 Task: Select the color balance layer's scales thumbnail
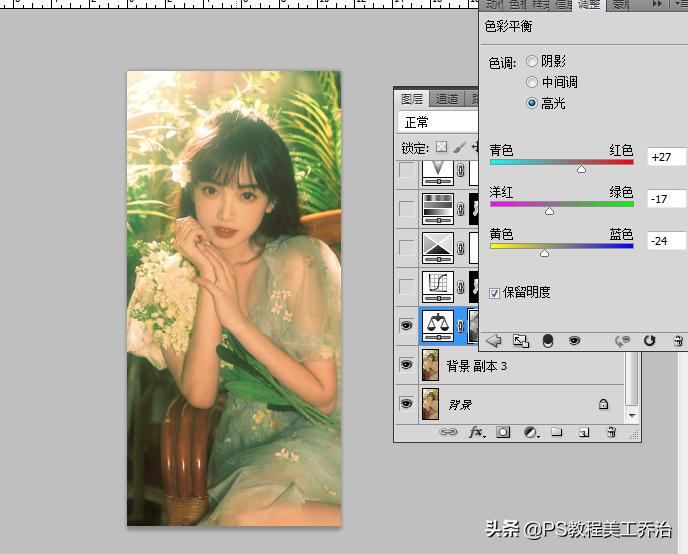[x=437, y=326]
